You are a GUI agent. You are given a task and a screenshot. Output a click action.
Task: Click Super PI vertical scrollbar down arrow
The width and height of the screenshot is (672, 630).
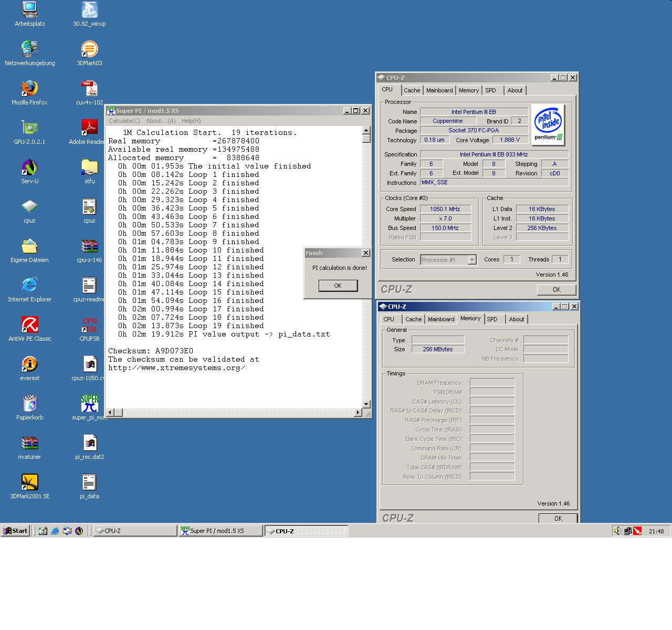(366, 404)
